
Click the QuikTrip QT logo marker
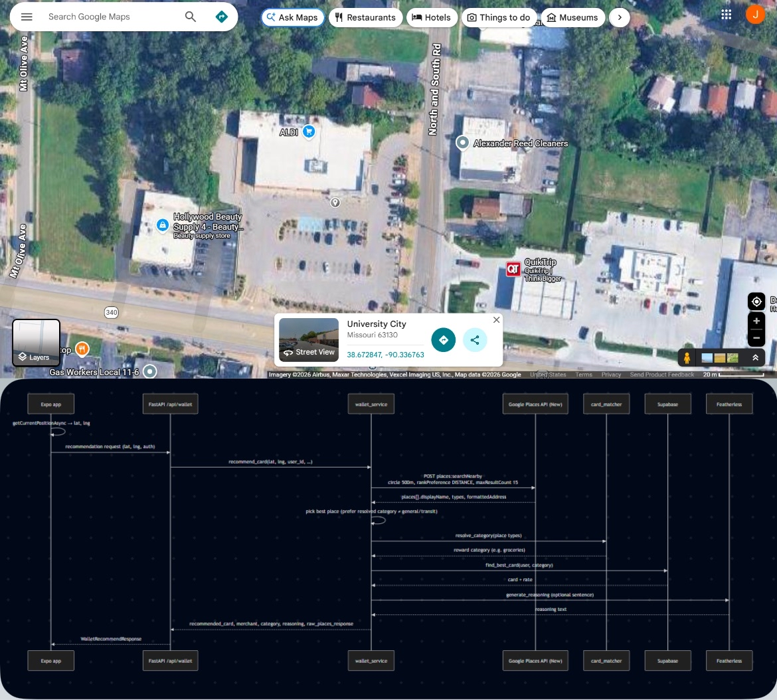point(513,269)
